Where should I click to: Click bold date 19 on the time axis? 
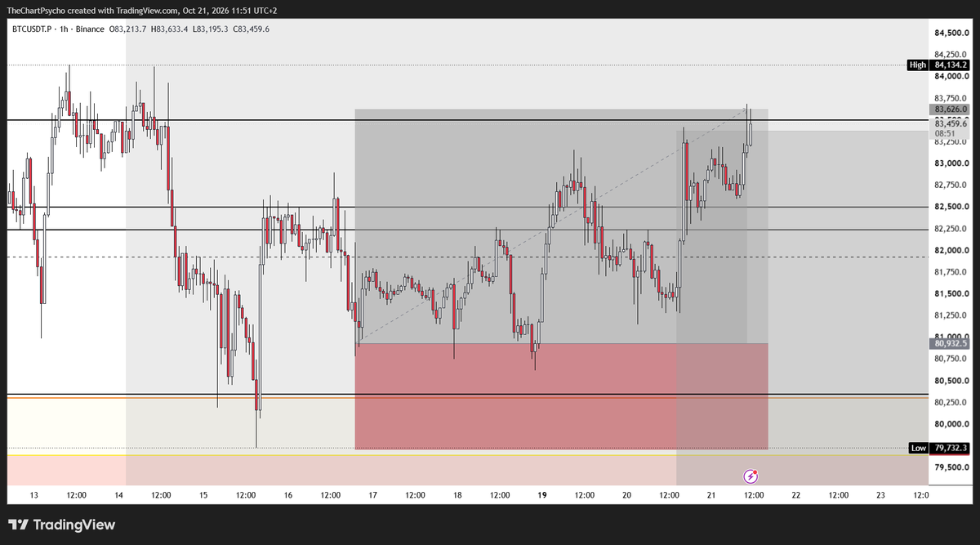542,495
